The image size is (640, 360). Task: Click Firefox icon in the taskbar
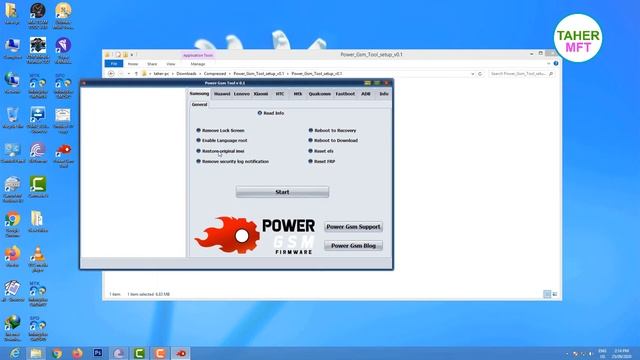(77, 353)
